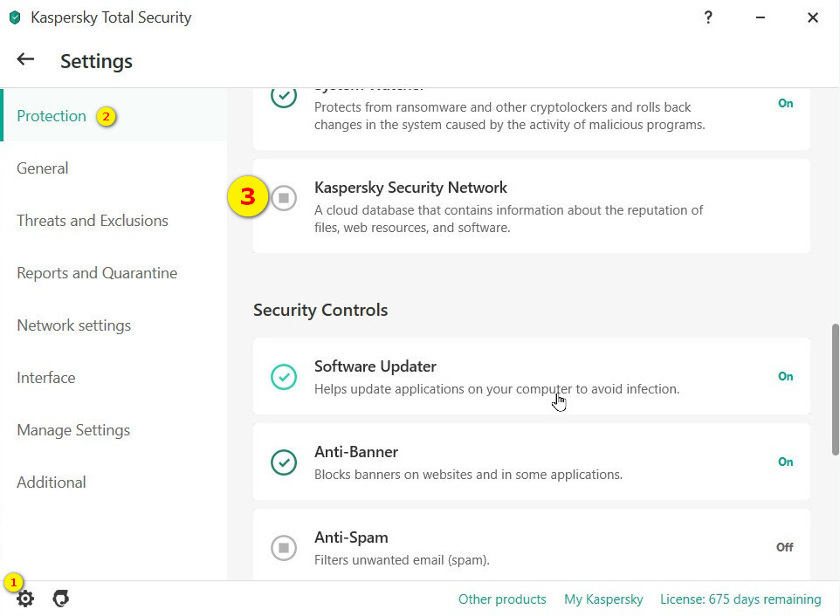
Task: Toggle the System Watcher checkmark
Action: [284, 96]
